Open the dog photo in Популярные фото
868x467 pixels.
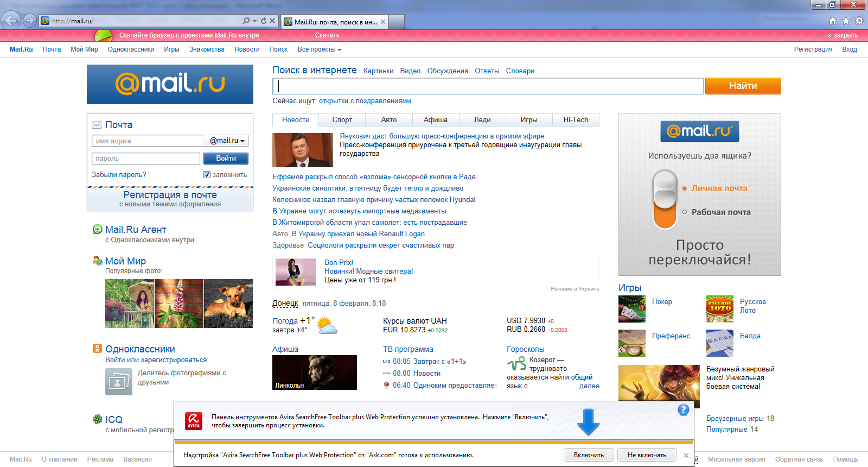[x=228, y=304]
